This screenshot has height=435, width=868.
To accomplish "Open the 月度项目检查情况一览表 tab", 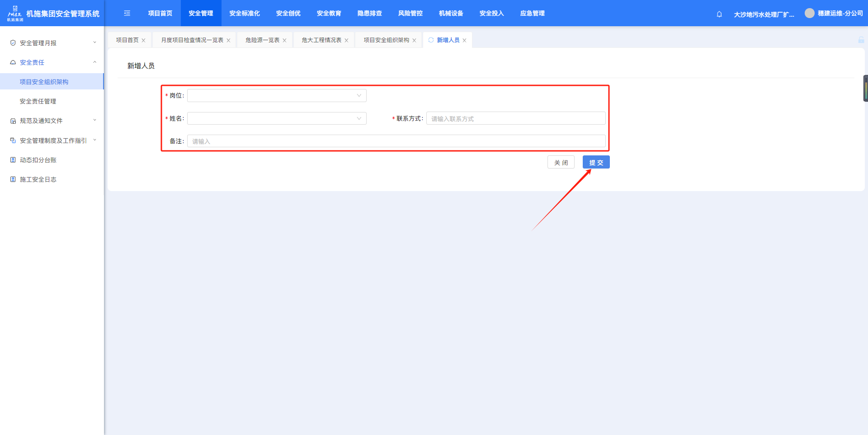I will 192,40.
